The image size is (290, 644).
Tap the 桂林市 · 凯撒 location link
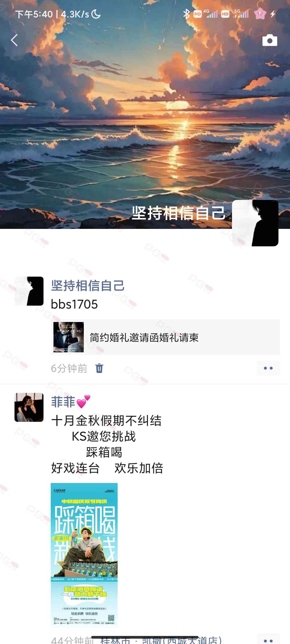(x=161, y=640)
